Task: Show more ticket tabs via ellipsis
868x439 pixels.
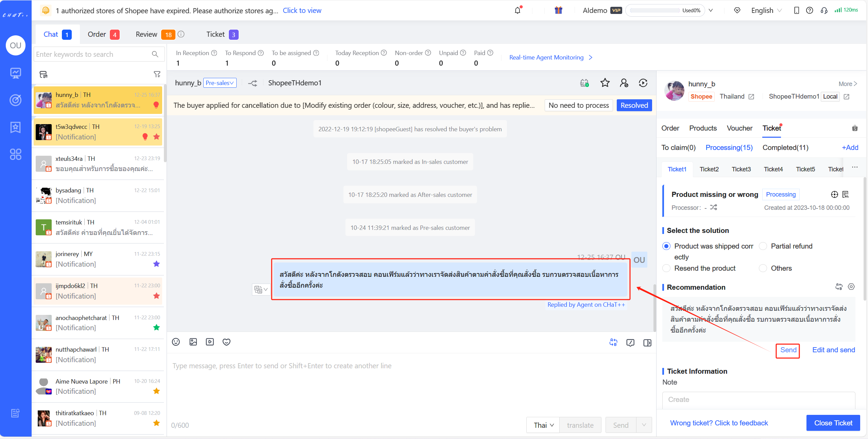Action: pos(855,167)
